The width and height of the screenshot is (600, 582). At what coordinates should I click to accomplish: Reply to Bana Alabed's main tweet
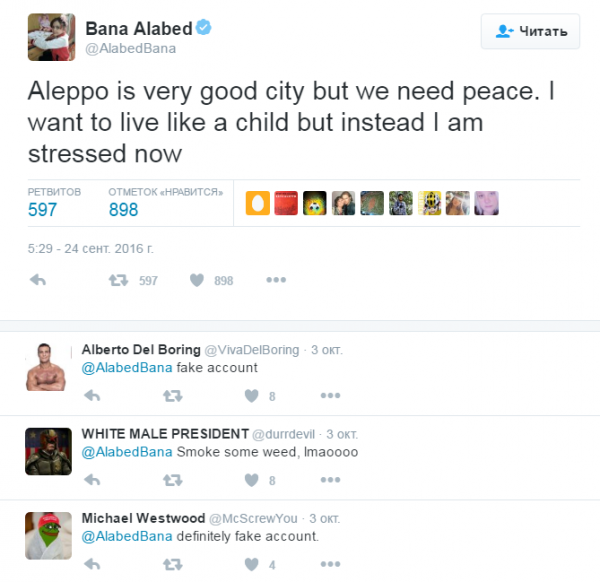tap(38, 281)
